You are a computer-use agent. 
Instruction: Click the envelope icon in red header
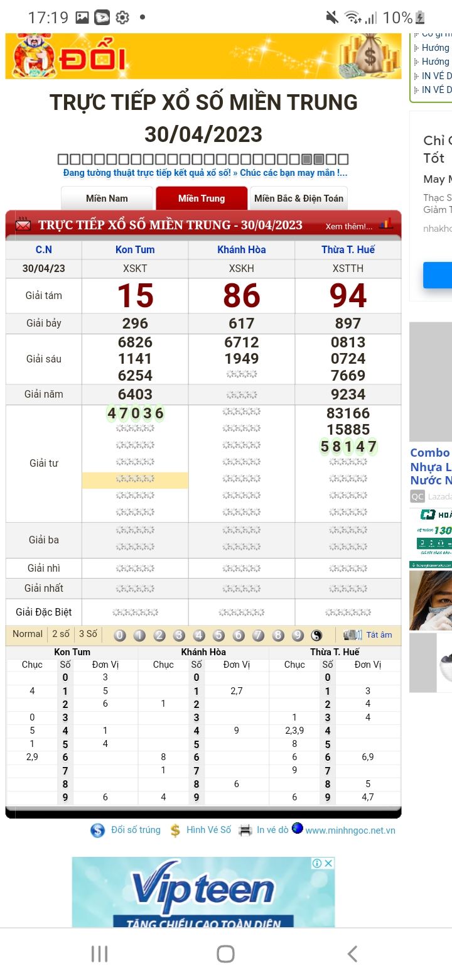[23, 225]
